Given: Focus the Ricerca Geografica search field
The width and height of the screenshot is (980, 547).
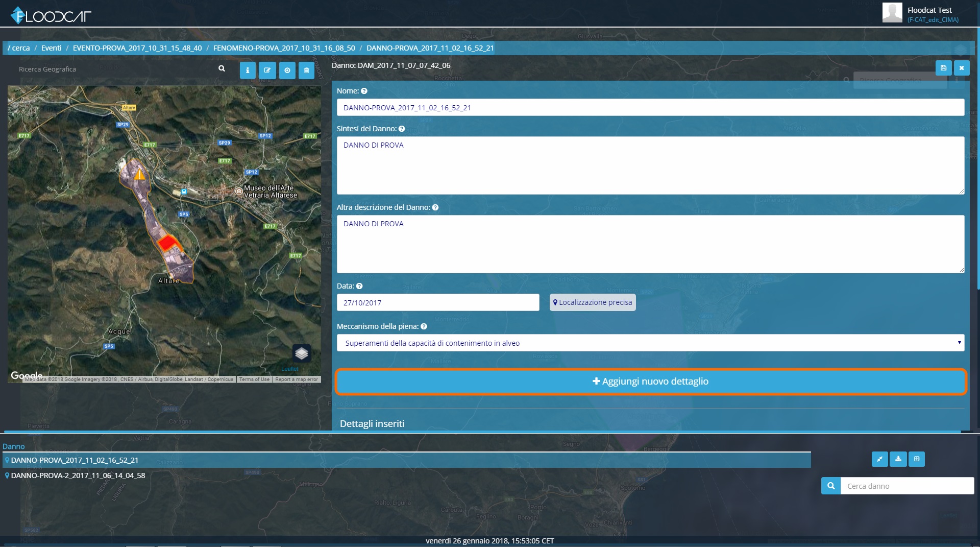Looking at the screenshot, I should (115, 69).
